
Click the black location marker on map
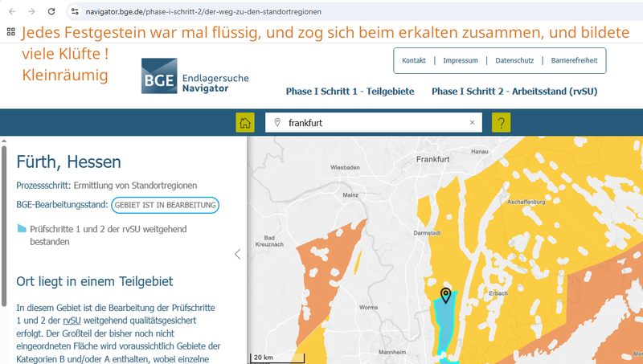pyautogui.click(x=445, y=295)
